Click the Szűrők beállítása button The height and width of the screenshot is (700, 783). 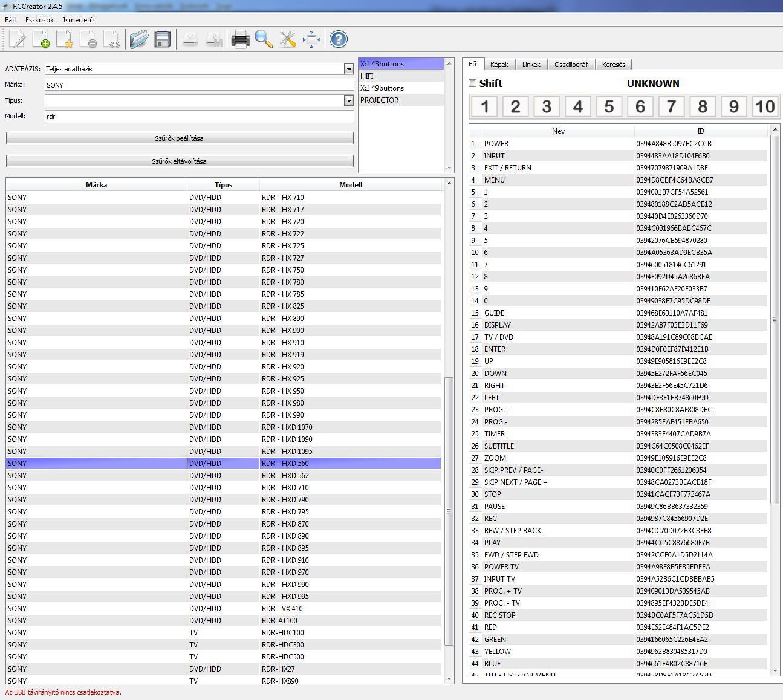coord(180,138)
